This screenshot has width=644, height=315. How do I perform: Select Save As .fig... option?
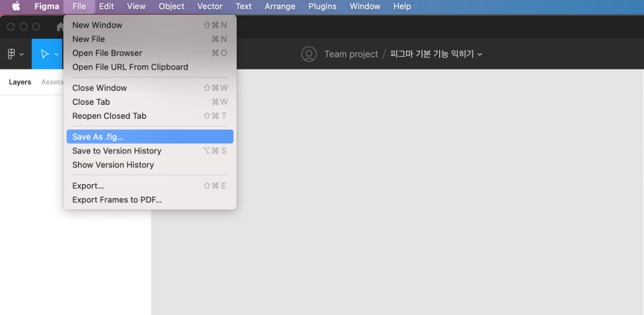(x=150, y=137)
